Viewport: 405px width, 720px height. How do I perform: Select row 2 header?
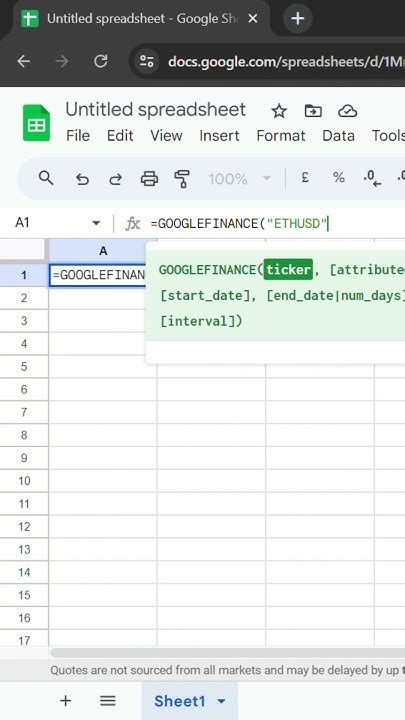pyautogui.click(x=24, y=298)
